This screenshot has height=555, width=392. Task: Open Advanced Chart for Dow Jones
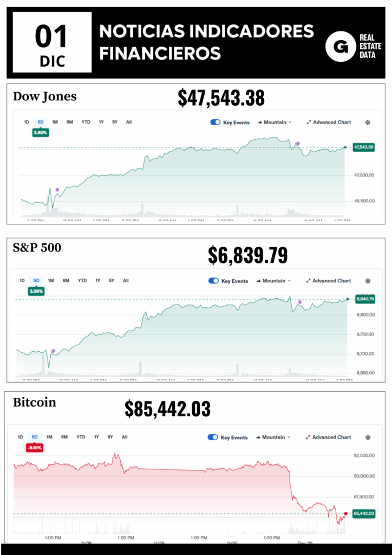pyautogui.click(x=329, y=122)
